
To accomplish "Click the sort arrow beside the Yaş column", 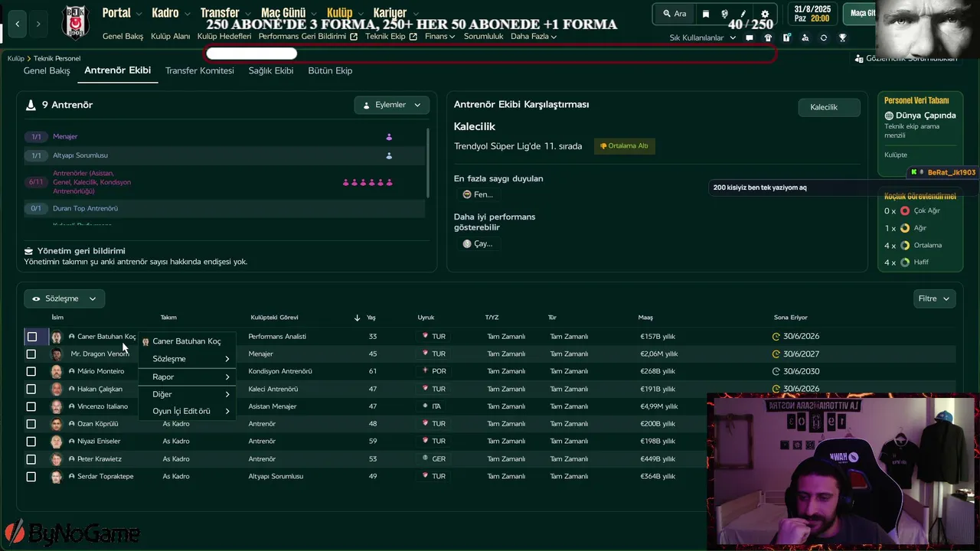I will click(357, 318).
